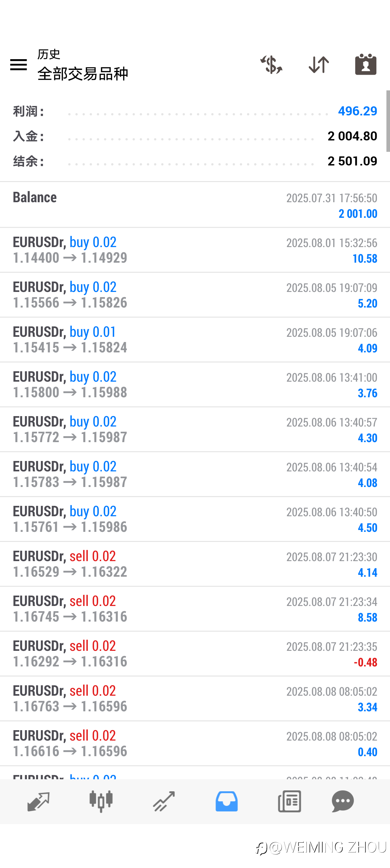Expand the EURUSDr sell trade with -0.48 loss
Image resolution: width=390 pixels, height=868 pixels.
[x=195, y=654]
